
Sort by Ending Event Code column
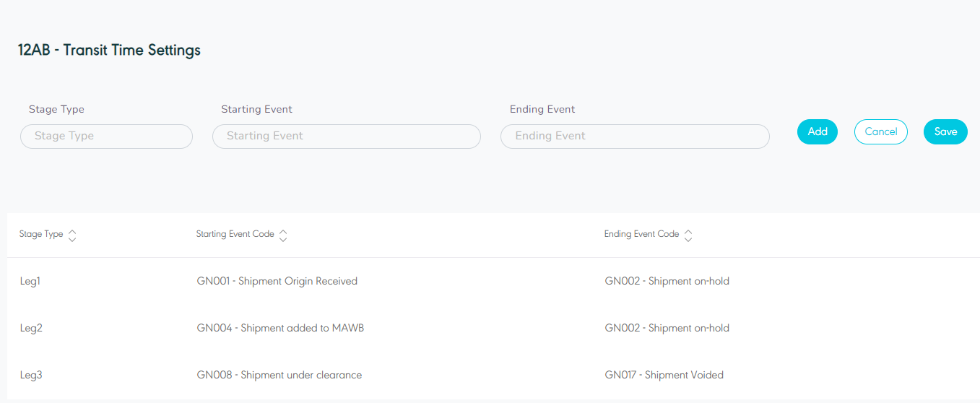coord(688,235)
